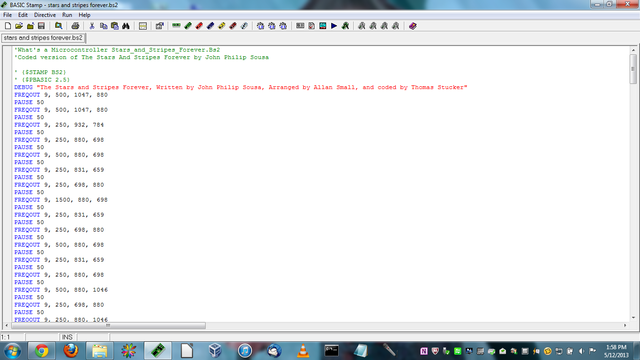
Task: Click the Print printer icon
Action: tap(75, 26)
